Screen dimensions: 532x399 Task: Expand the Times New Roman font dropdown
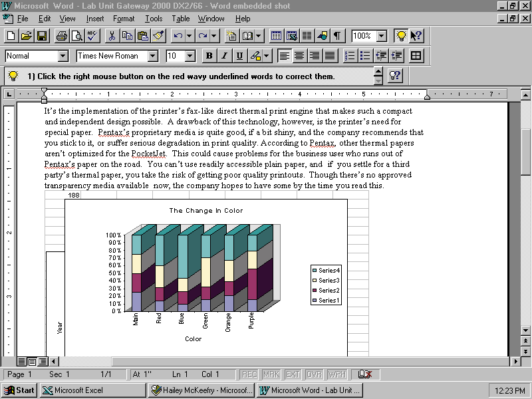[153, 56]
